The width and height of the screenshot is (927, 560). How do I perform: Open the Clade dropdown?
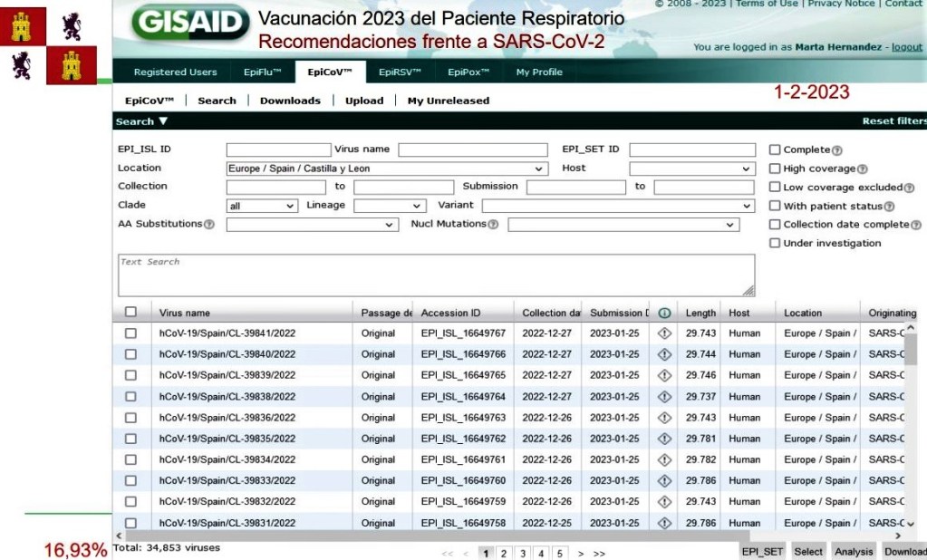click(262, 206)
